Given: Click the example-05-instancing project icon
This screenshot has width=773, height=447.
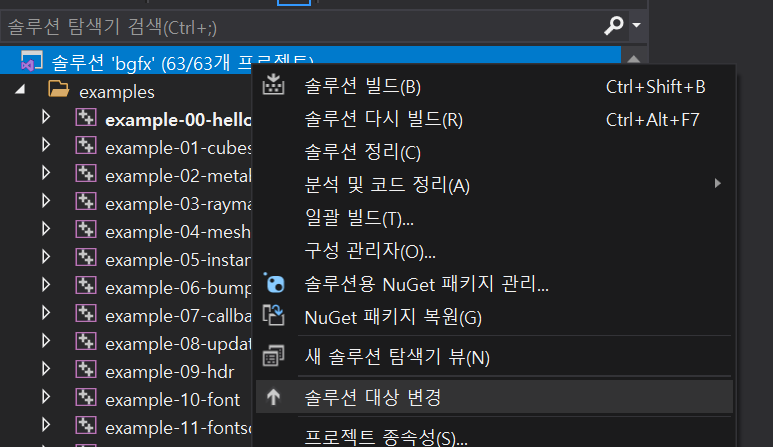Looking at the screenshot, I should click(86, 257).
